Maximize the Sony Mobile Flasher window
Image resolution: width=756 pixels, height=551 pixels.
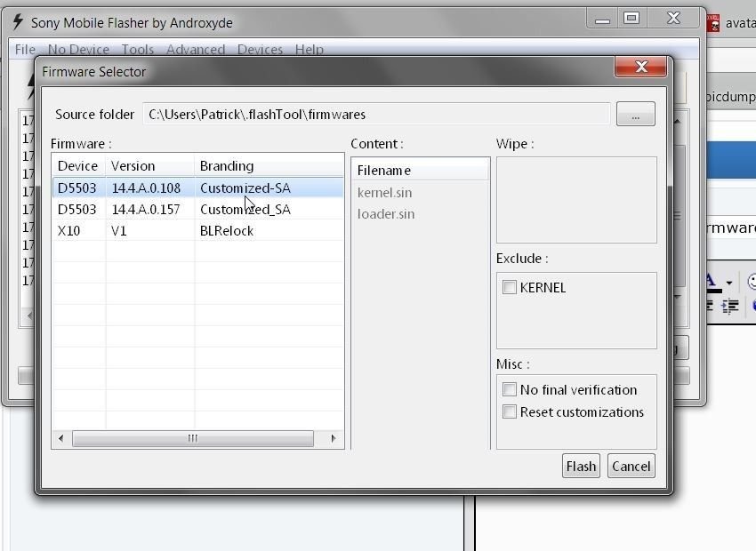tap(631, 19)
